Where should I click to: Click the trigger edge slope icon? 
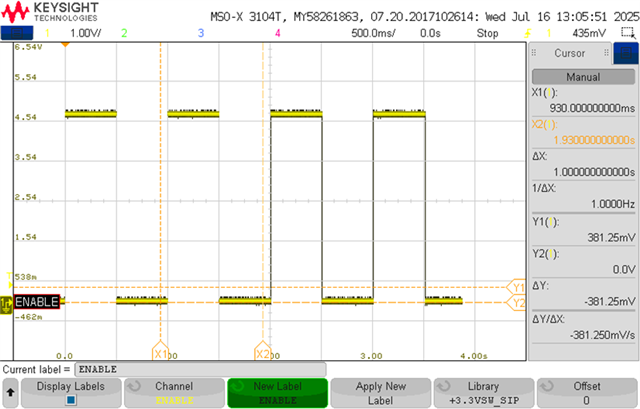click(528, 33)
